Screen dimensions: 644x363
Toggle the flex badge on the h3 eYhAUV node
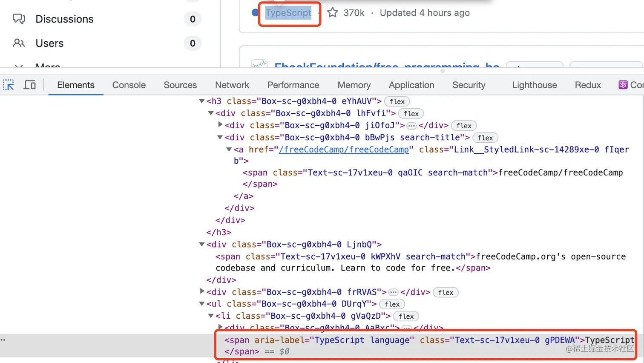(x=397, y=101)
